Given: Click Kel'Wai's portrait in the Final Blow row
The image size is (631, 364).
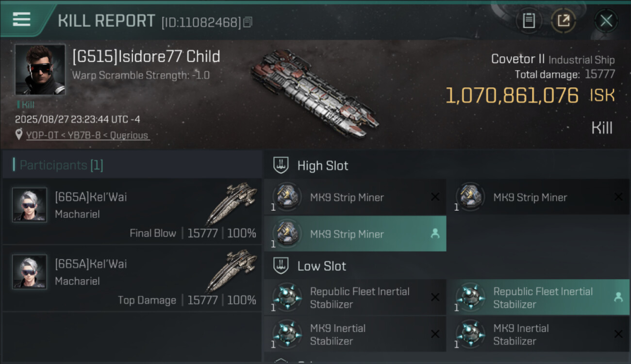Looking at the screenshot, I should 30,205.
